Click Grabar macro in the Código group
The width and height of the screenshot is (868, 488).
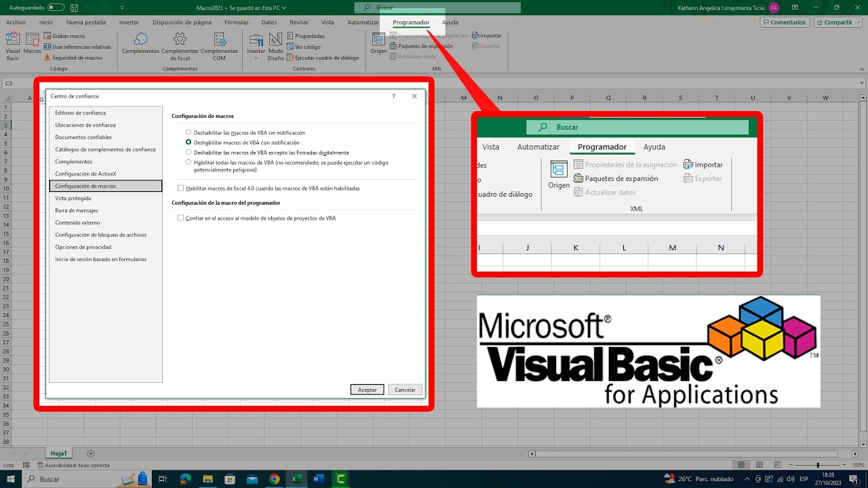pyautogui.click(x=64, y=36)
